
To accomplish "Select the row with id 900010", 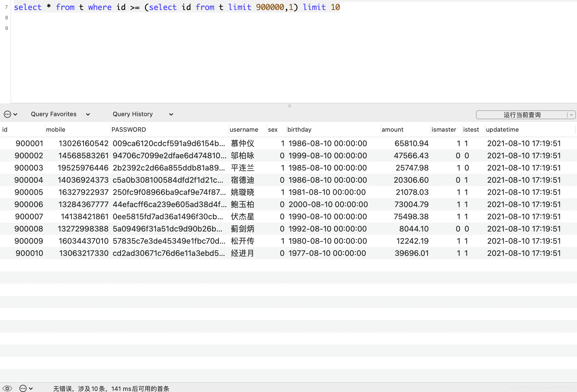I will [29, 253].
